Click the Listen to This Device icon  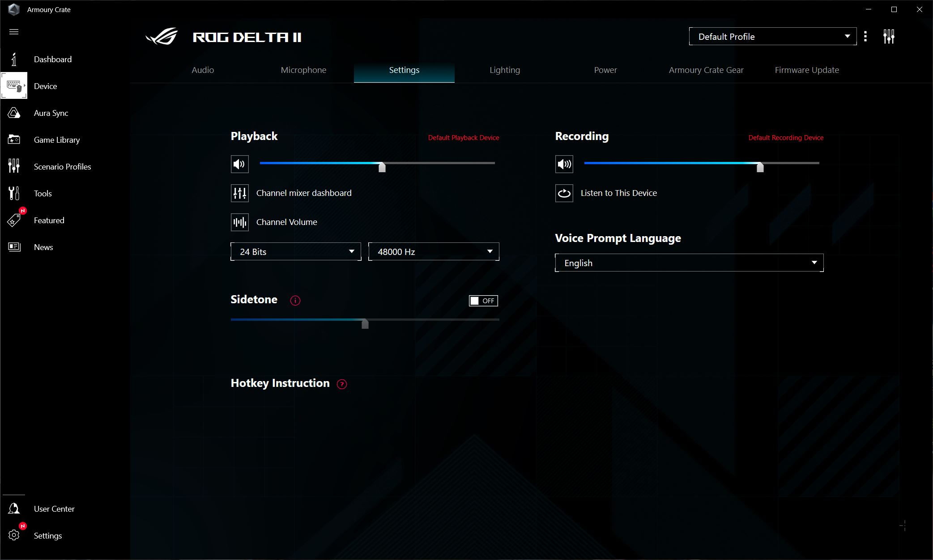564,193
